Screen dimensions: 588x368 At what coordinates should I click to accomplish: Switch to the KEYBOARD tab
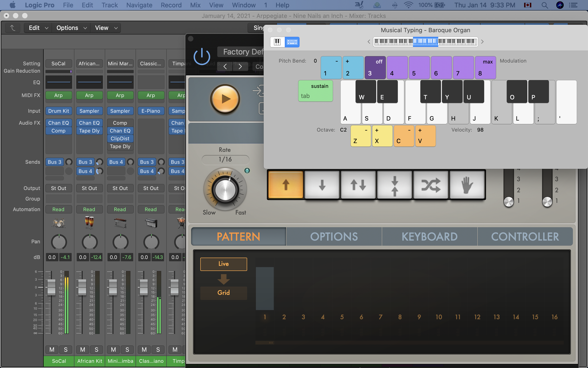429,236
